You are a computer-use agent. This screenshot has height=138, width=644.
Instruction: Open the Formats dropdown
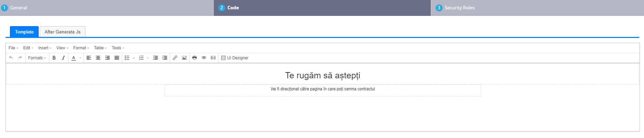[37, 58]
